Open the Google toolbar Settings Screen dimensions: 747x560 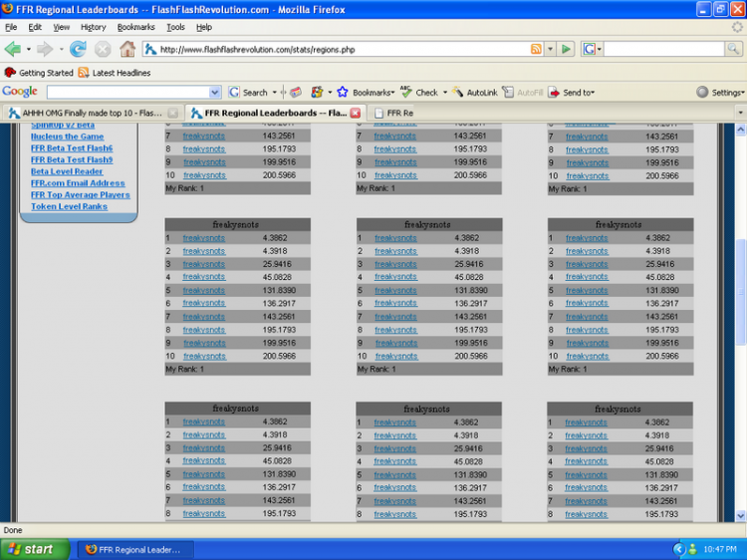coord(720,93)
